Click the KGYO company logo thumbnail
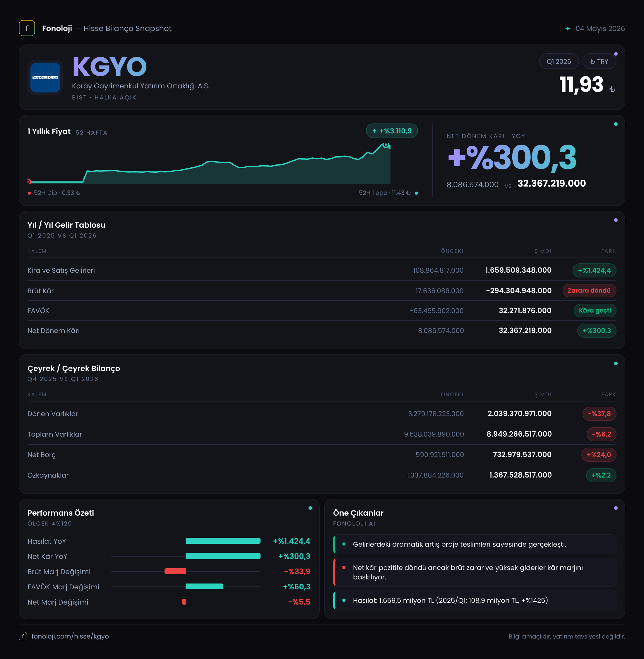 click(45, 78)
